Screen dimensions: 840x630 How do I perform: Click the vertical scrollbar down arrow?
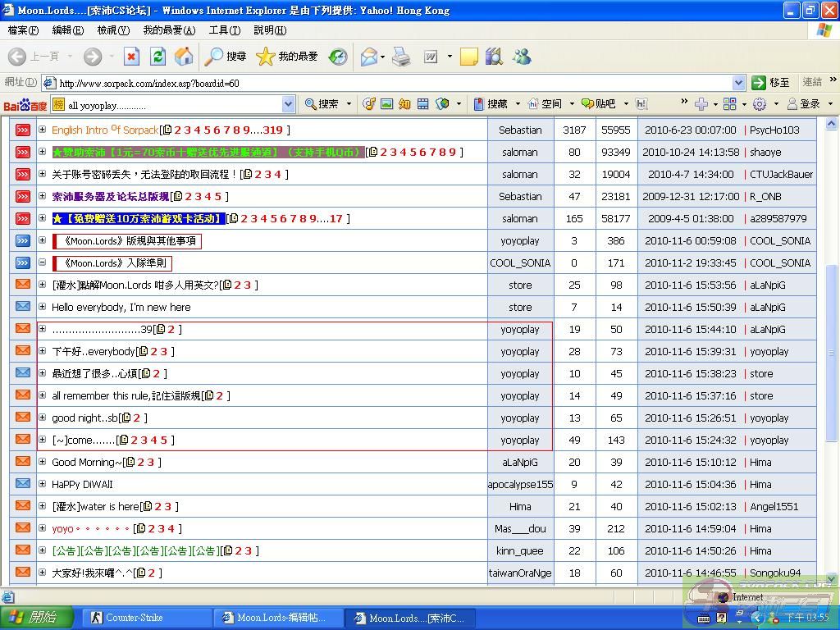[831, 578]
